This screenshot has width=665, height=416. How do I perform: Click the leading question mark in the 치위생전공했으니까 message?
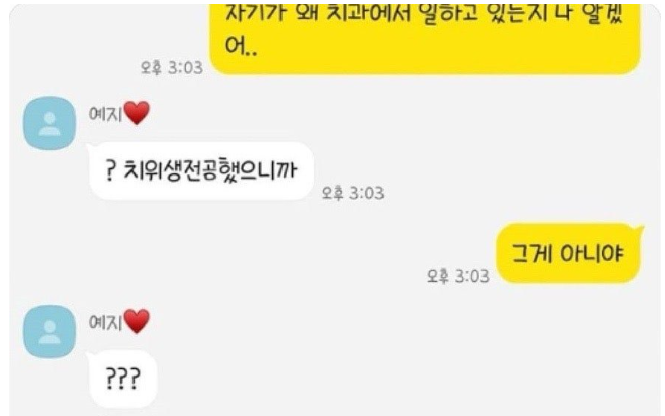[110, 171]
